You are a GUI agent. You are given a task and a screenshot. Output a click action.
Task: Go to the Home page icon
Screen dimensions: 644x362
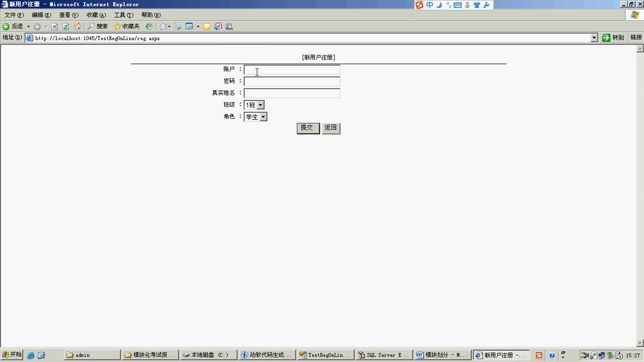point(77,27)
